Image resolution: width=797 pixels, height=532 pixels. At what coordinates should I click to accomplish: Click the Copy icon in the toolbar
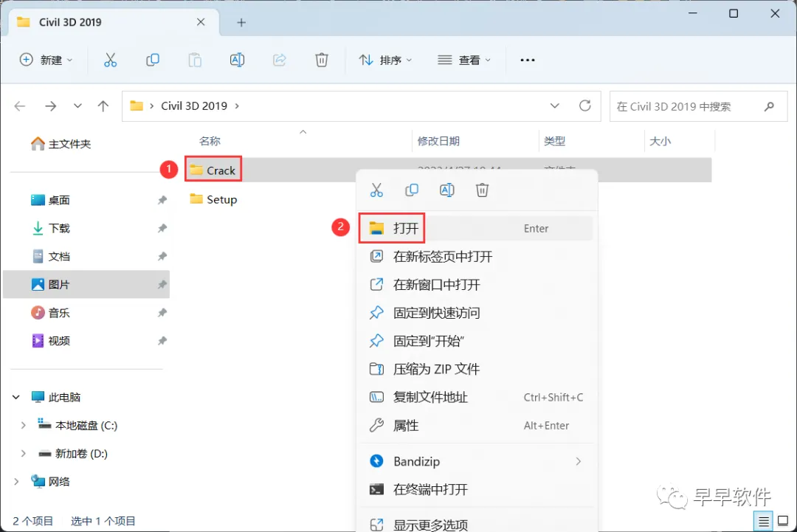153,60
